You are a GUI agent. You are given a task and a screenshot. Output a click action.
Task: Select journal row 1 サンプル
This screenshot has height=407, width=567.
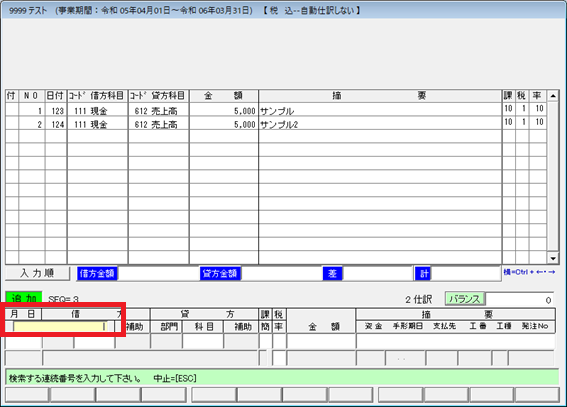[x=276, y=110]
